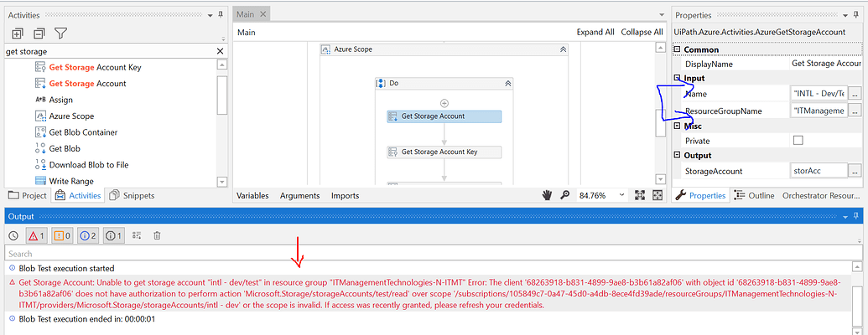
Task: Select the Get Blob activity
Action: [x=58, y=149]
